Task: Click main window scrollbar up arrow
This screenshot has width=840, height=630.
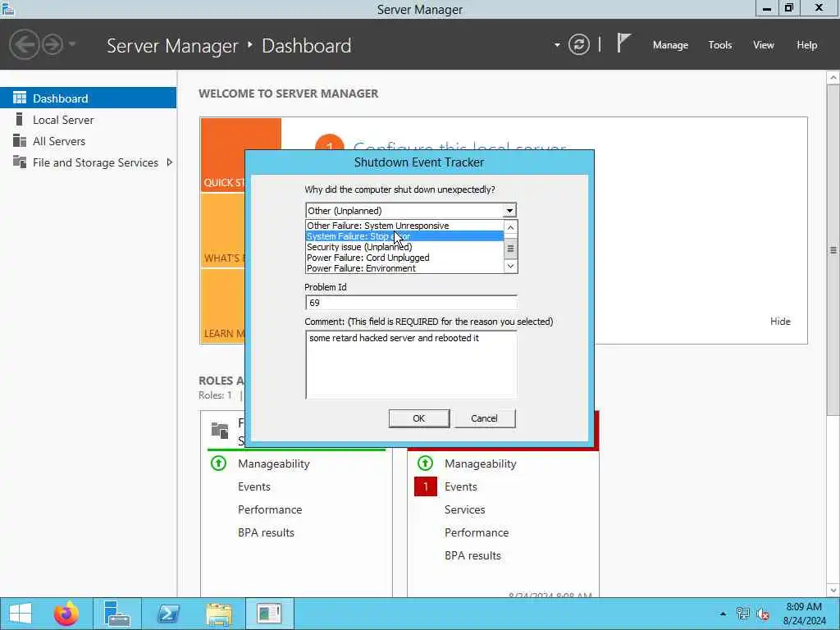Action: (x=833, y=78)
